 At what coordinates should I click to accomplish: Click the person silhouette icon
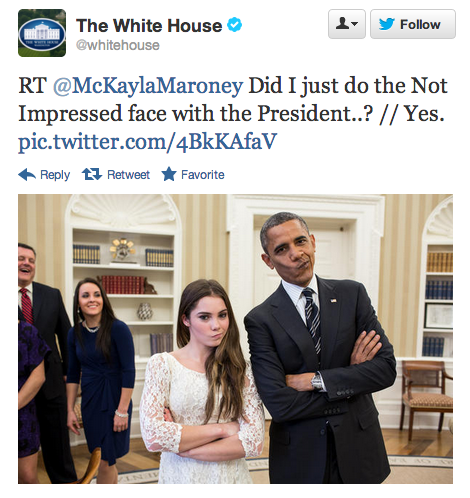click(x=342, y=24)
